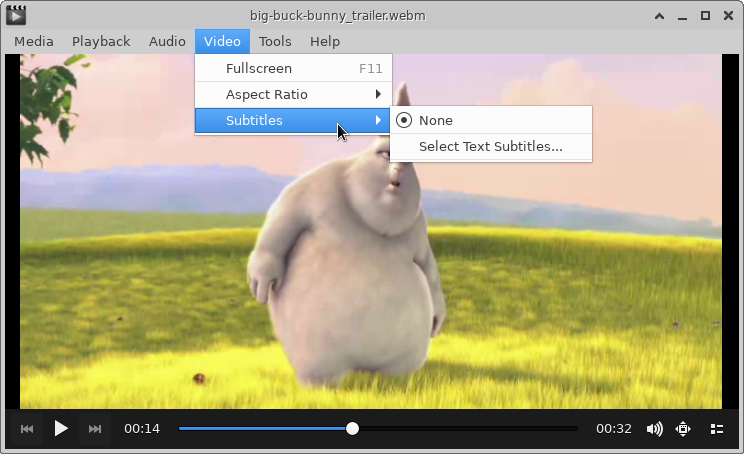This screenshot has width=744, height=454.
Task: Choose Fullscreen from Video menu
Action: [293, 68]
